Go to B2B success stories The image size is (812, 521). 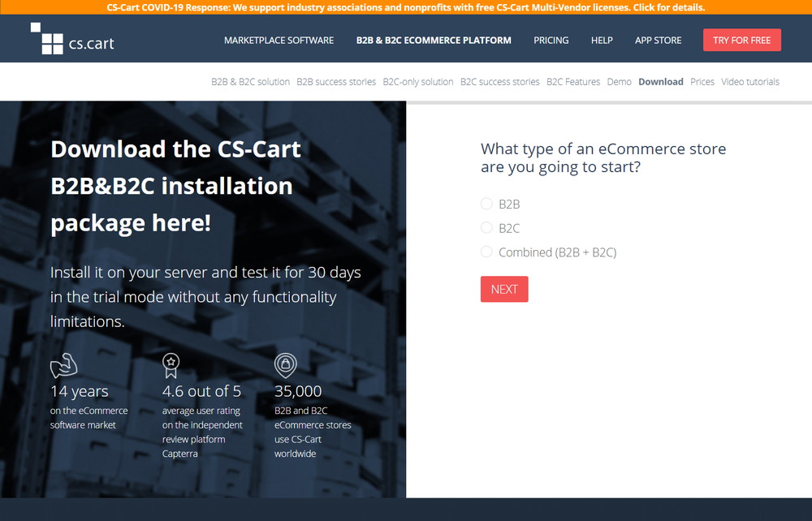[336, 82]
